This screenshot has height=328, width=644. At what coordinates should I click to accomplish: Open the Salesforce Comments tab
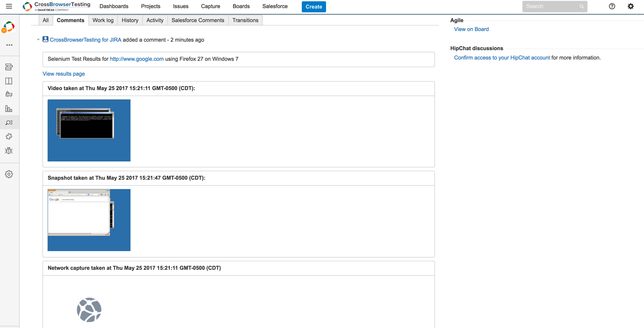pyautogui.click(x=198, y=20)
